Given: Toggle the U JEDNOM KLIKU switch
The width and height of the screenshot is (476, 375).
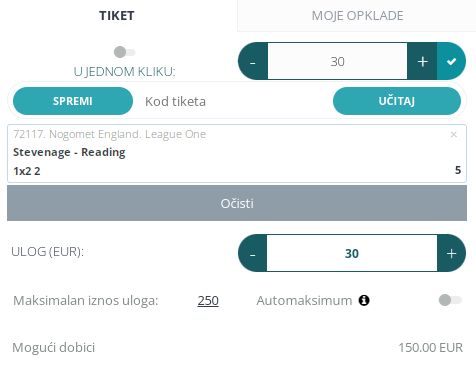Looking at the screenshot, I should coord(125,52).
